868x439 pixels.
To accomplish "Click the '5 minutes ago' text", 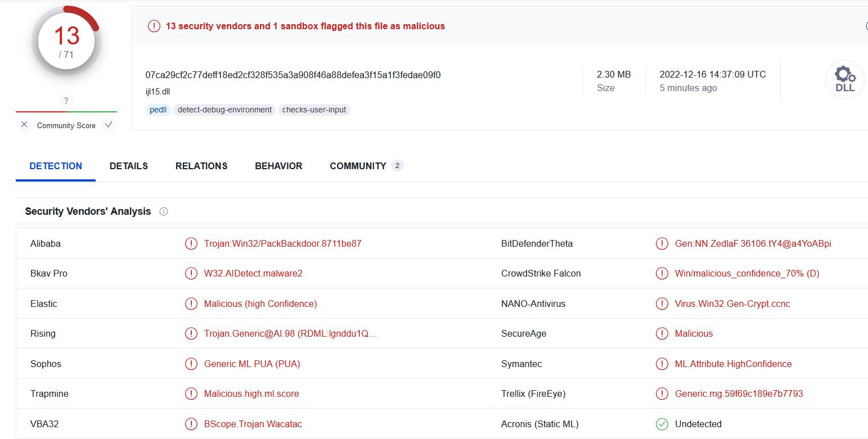I will tap(688, 88).
